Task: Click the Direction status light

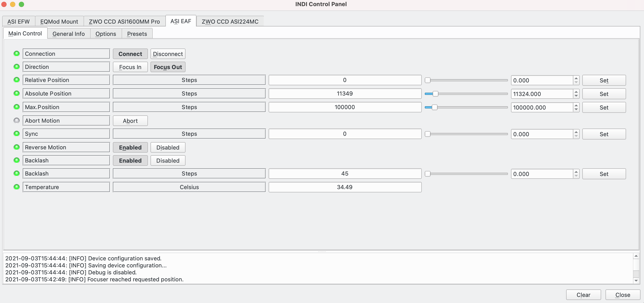Action: (x=16, y=67)
